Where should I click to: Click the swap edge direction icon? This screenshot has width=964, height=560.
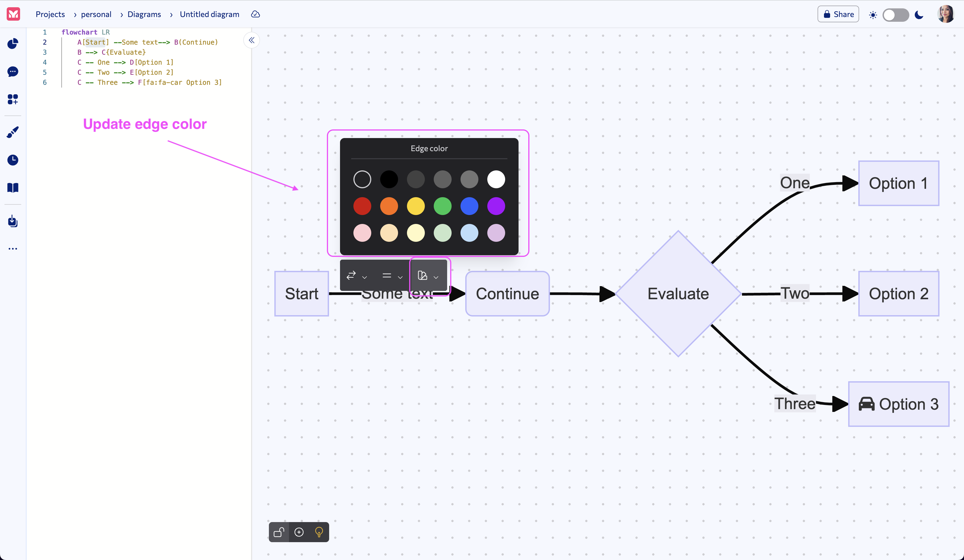click(x=351, y=276)
